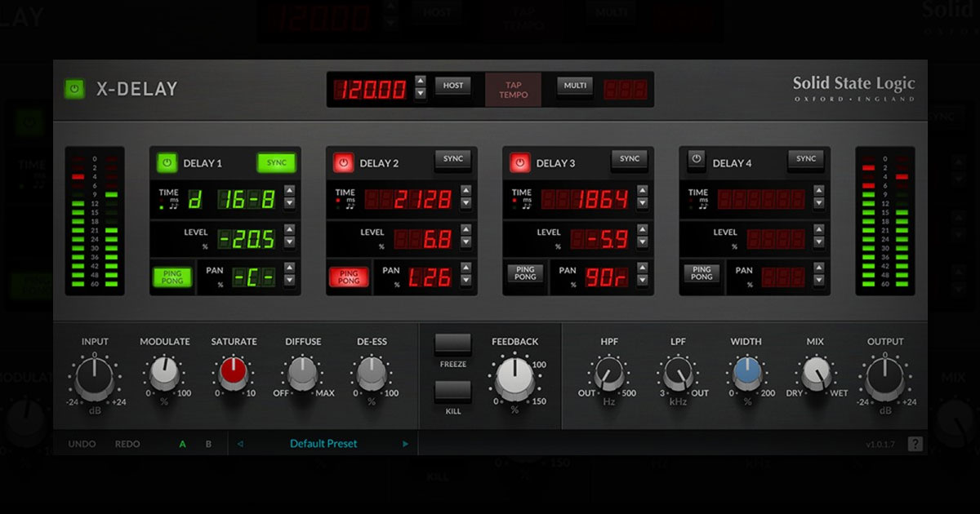Enable Sync on Delay 2
The height and width of the screenshot is (514, 980).
453,160
